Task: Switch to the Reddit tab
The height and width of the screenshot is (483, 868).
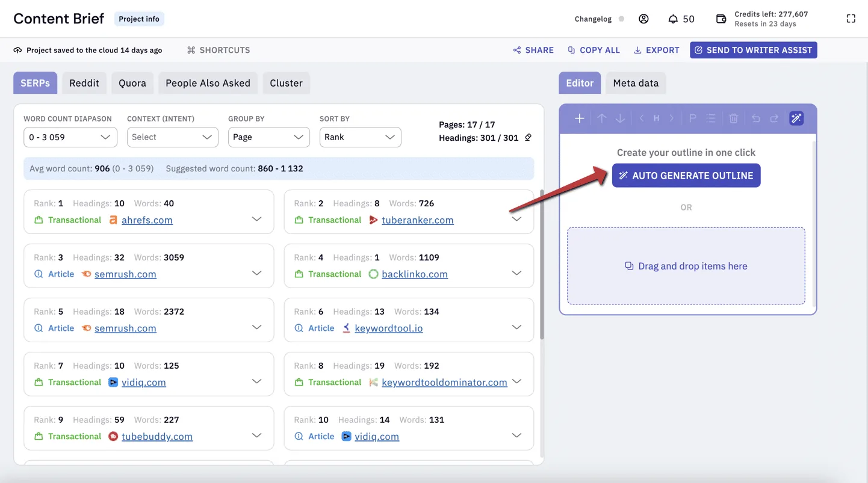Action: (x=84, y=83)
